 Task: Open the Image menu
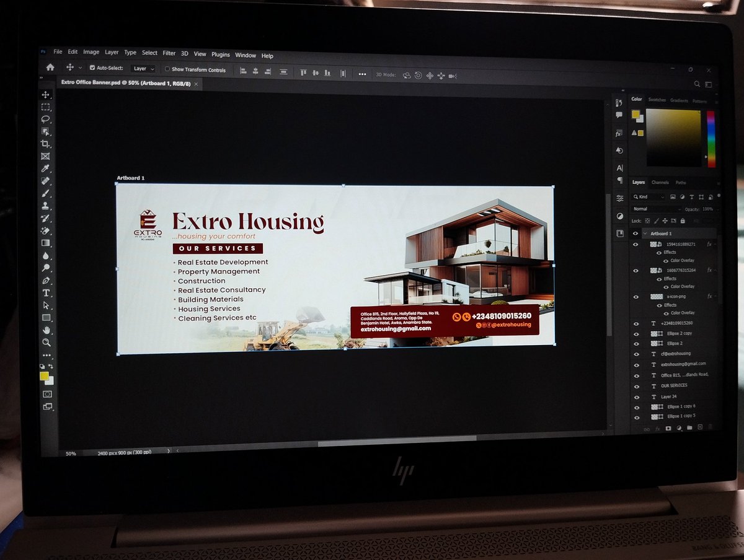point(91,52)
